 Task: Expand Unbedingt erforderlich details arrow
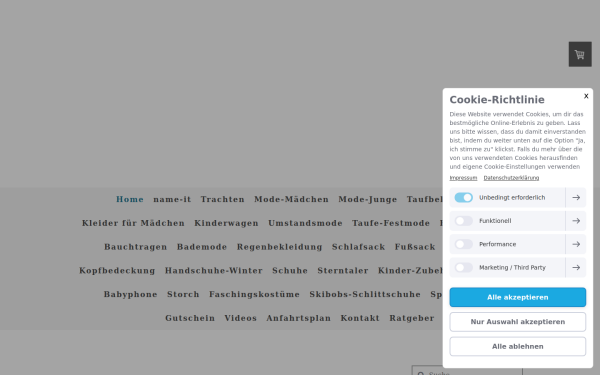coord(576,197)
